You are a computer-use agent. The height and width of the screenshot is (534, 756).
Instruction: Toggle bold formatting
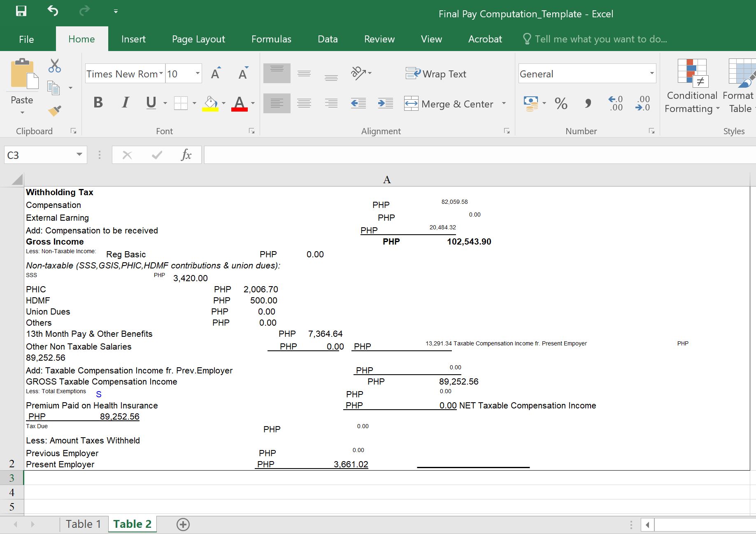click(98, 103)
